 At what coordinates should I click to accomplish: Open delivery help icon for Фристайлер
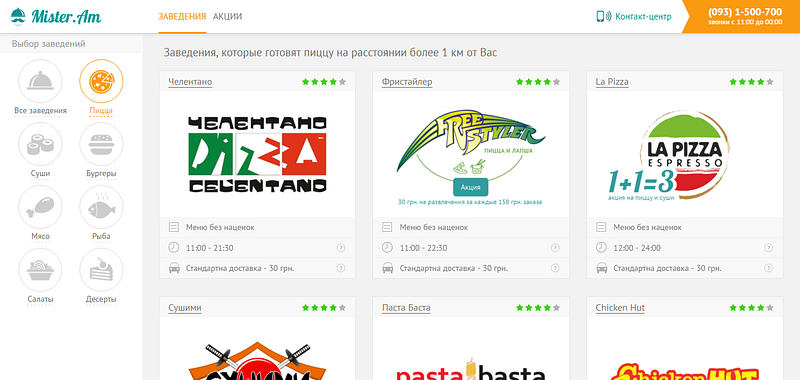click(x=555, y=268)
